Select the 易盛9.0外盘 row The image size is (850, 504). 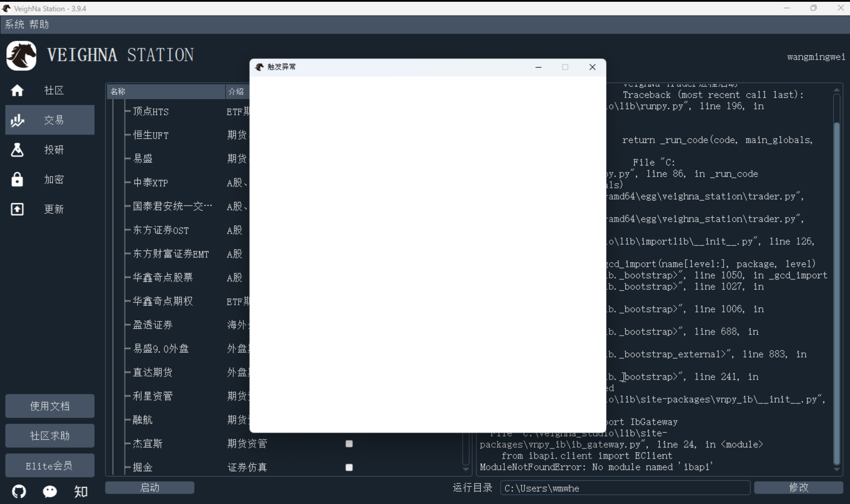click(x=161, y=349)
